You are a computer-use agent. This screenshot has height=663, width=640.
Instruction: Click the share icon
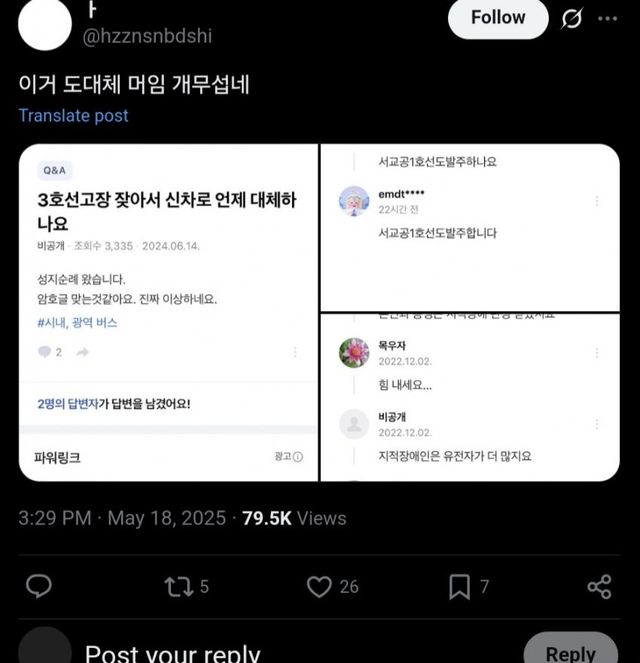pos(599,586)
